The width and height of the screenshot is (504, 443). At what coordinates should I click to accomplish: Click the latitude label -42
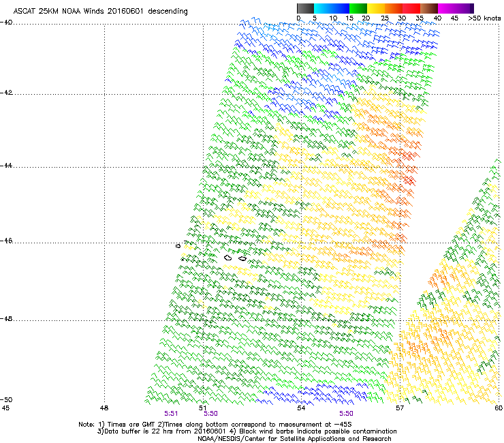(6, 92)
